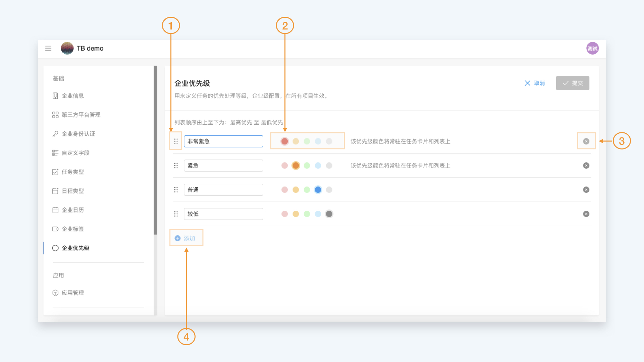Click the 企业标签 tag icon
Image resolution: width=644 pixels, height=362 pixels.
55,229
